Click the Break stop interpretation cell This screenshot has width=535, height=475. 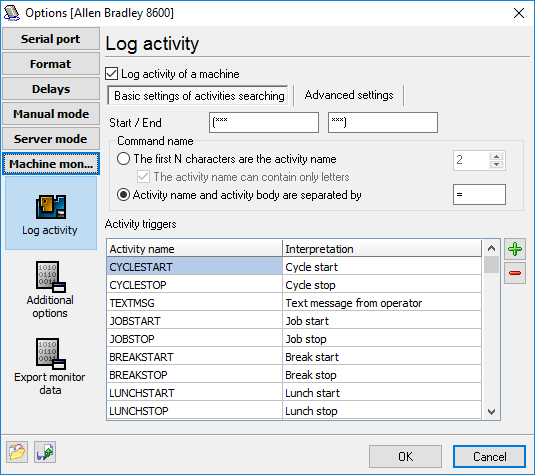(382, 375)
